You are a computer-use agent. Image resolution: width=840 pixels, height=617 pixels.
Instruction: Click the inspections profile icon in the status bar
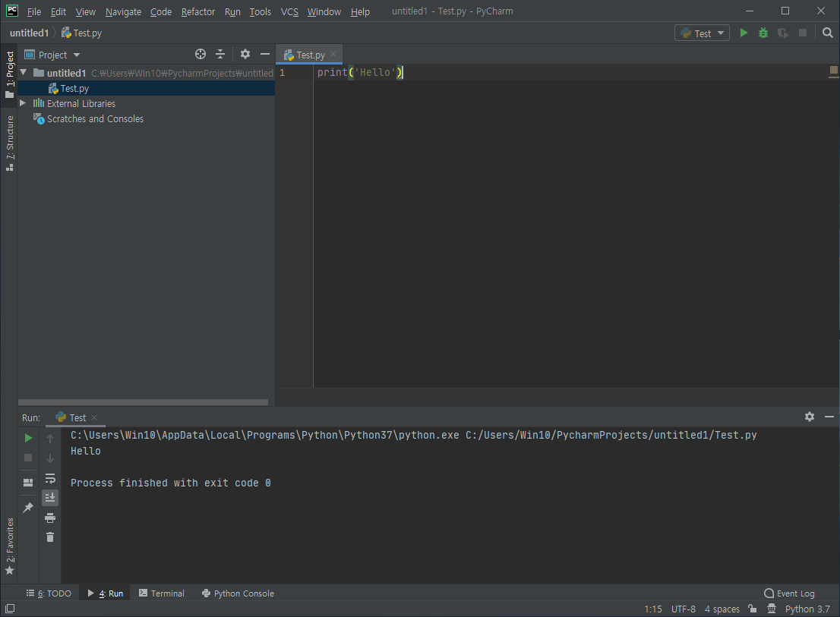(x=772, y=609)
